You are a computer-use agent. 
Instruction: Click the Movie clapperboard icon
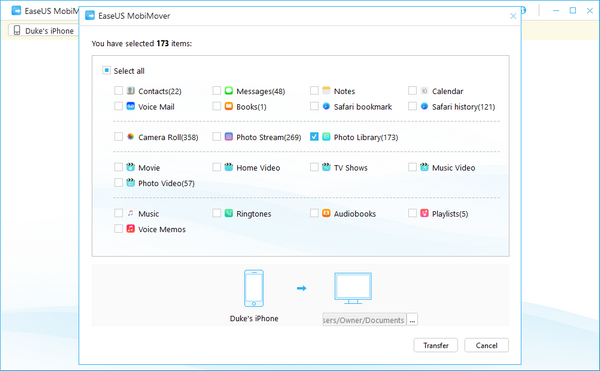click(x=130, y=167)
